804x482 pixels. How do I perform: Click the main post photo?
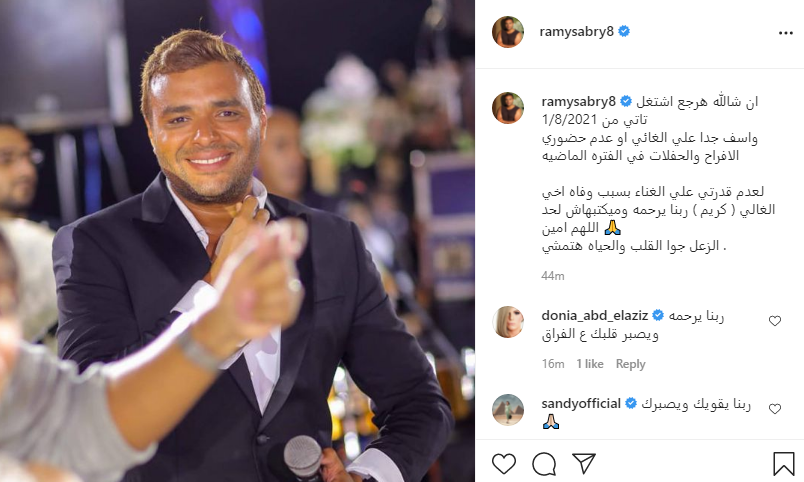237,241
